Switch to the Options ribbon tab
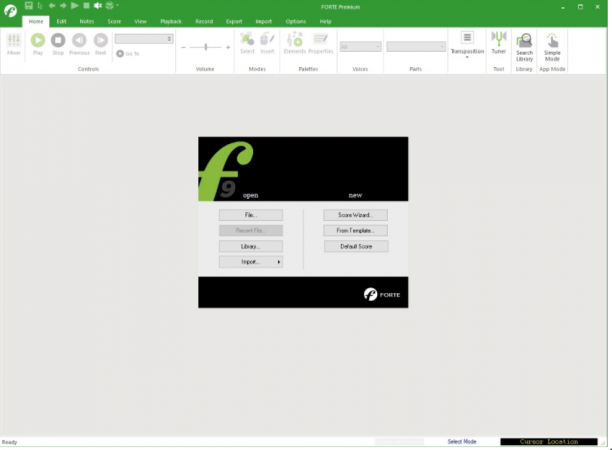Image resolution: width=612 pixels, height=450 pixels. tap(296, 21)
